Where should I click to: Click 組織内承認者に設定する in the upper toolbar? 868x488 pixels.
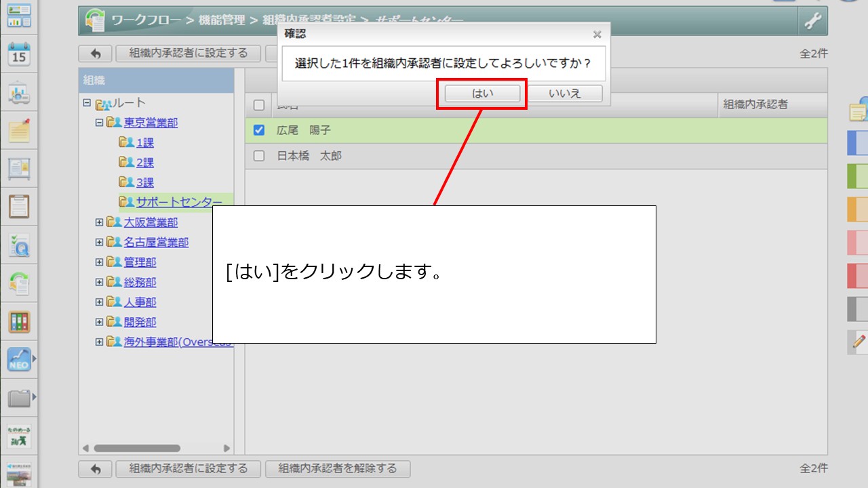189,54
